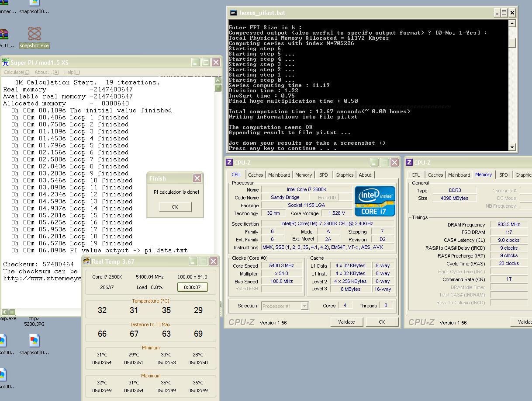Click the Real Temp title bar icon

point(86,262)
